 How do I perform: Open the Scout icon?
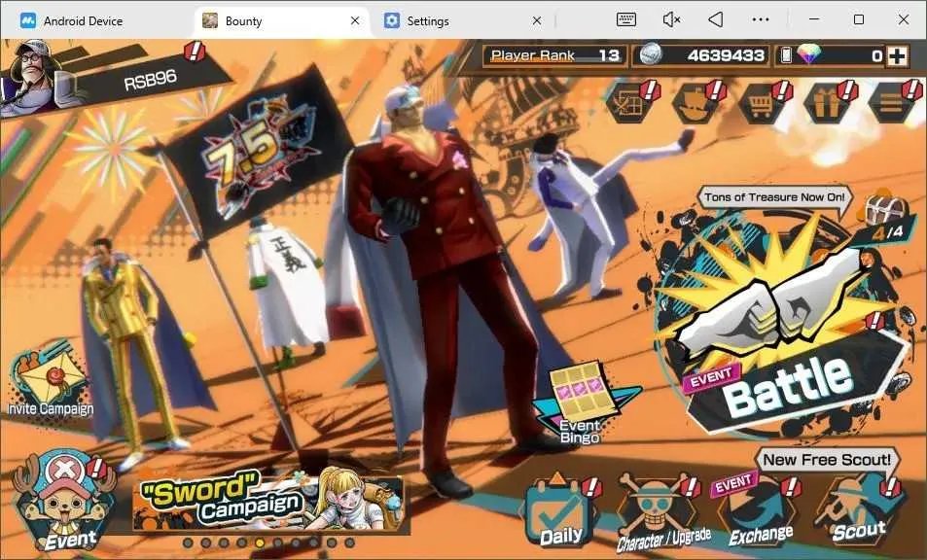click(x=858, y=511)
